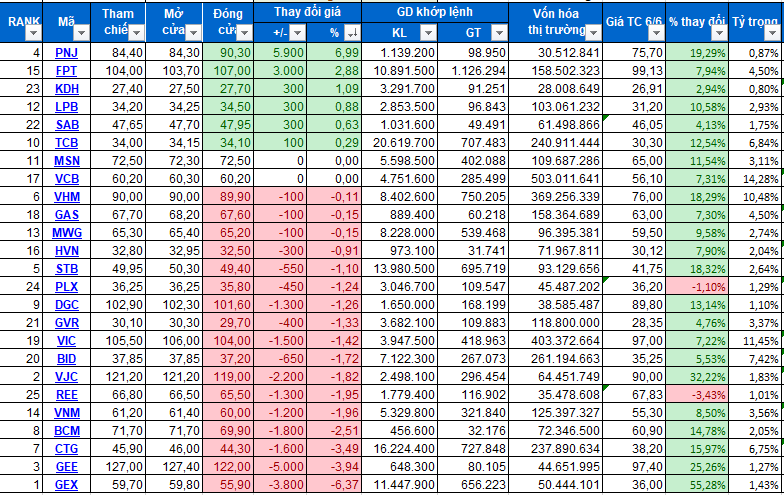Image resolution: width=784 pixels, height=495 pixels.
Task: Open the GEE ticker link
Action: coord(66,466)
